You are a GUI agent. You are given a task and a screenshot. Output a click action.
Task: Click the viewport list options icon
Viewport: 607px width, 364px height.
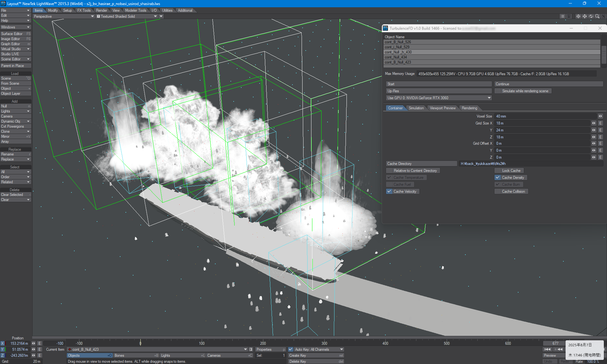(562, 16)
